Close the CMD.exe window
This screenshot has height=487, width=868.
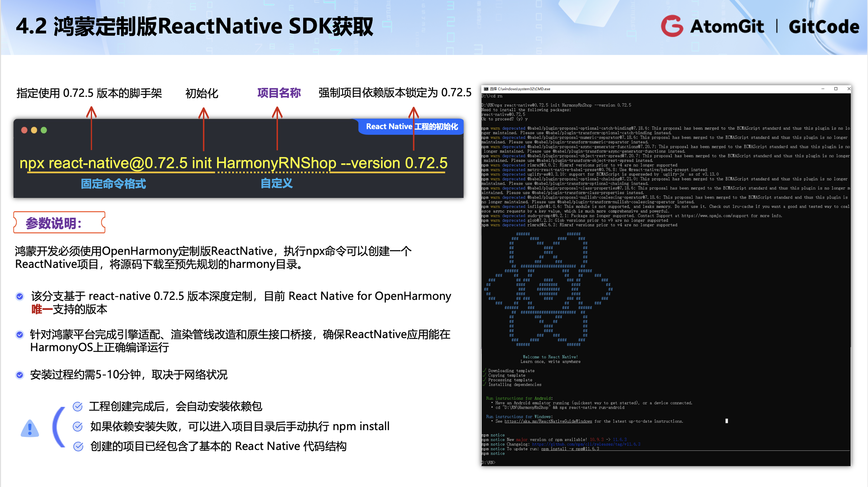click(849, 89)
